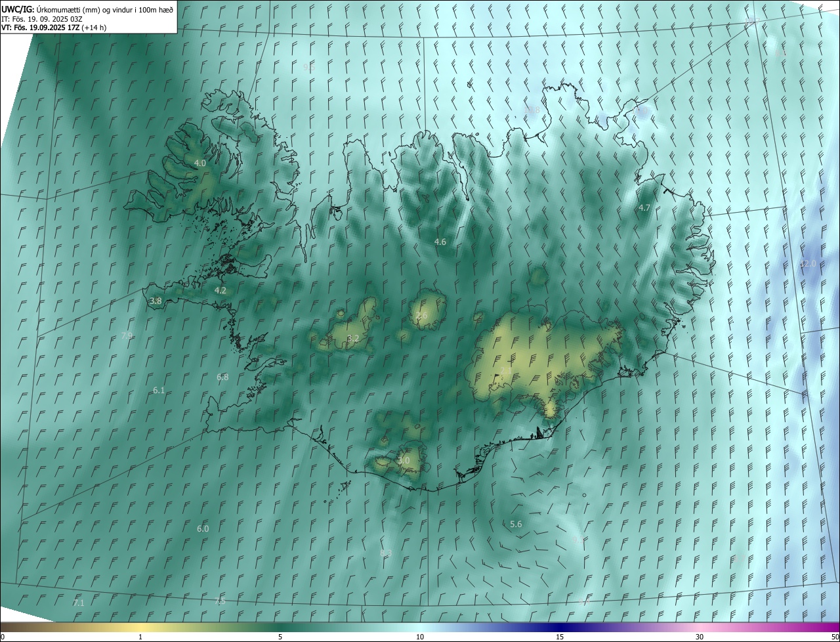The image size is (840, 642).
Task: Click the title 'Úrkomumætti (mm) og vindur í 100m hæð'
Action: coord(105,9)
